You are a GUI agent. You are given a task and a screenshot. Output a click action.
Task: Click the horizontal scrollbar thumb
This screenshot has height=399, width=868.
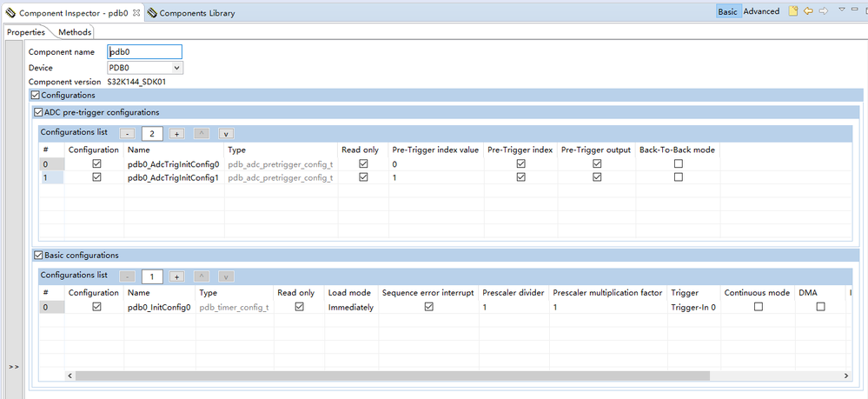[x=393, y=376]
